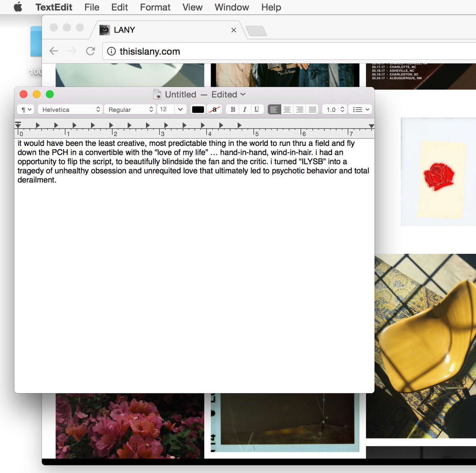Click the tab stop before ruler mark 1

tap(56, 125)
